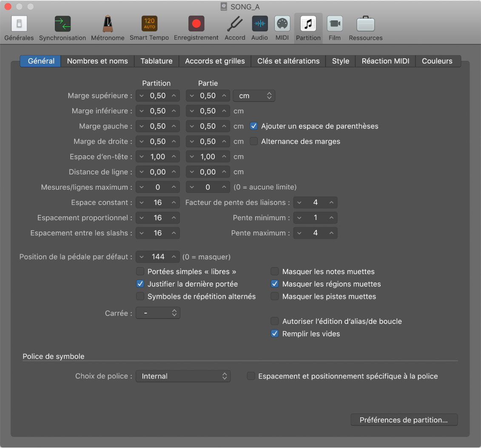
Task: Switch to the Audio settings icon
Action: 259,24
